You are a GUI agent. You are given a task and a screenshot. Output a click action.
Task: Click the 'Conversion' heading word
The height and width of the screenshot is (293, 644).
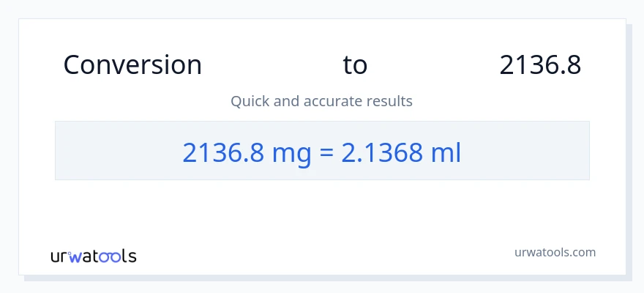point(132,65)
